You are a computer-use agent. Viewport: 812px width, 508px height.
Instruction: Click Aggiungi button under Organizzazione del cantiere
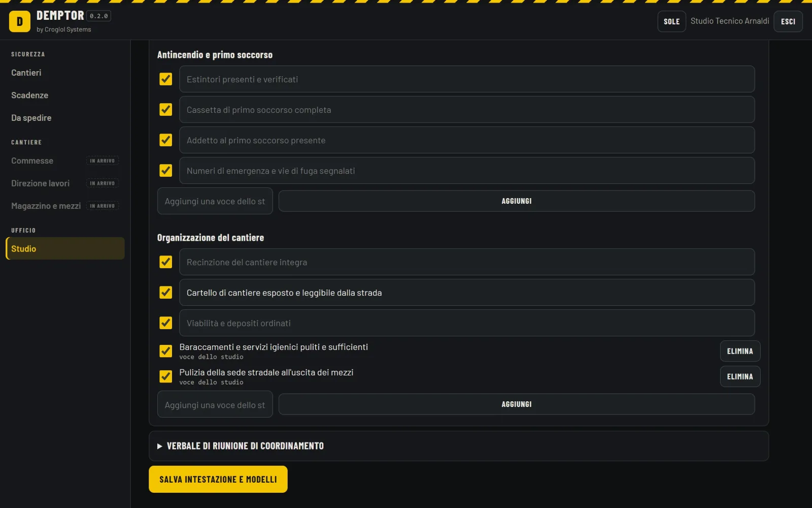click(x=517, y=404)
